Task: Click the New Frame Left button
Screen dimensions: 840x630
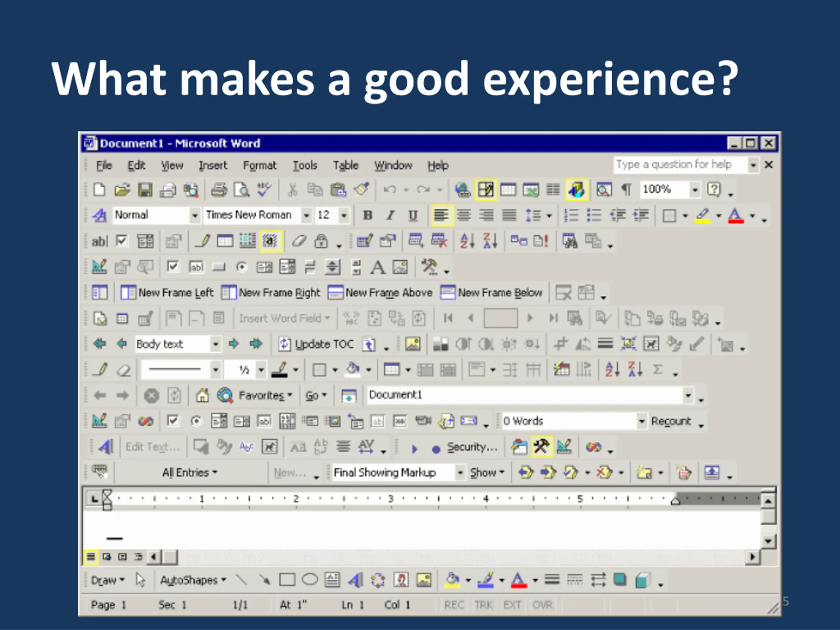Action: 167,293
